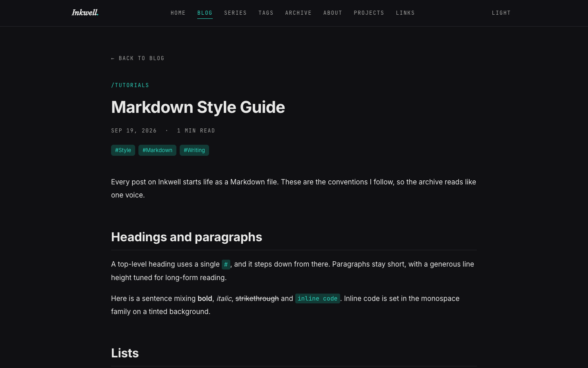Click the '#' code snippet
588x368 pixels.
[226, 265]
